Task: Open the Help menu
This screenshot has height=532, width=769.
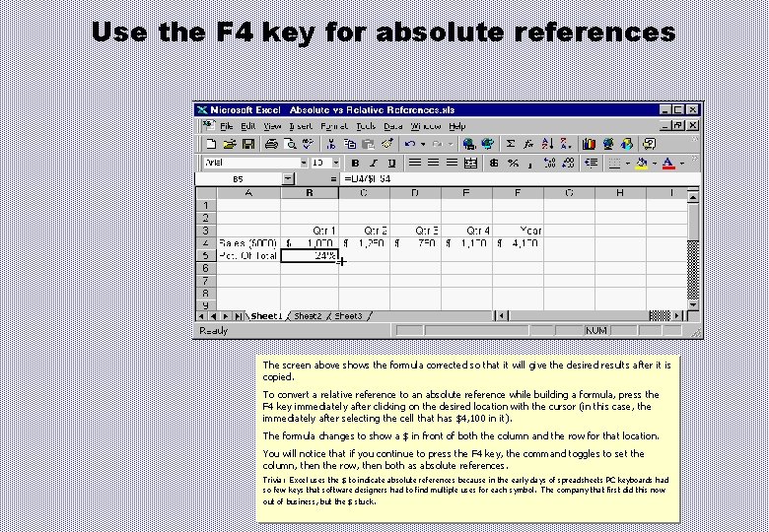Action: 457,126
